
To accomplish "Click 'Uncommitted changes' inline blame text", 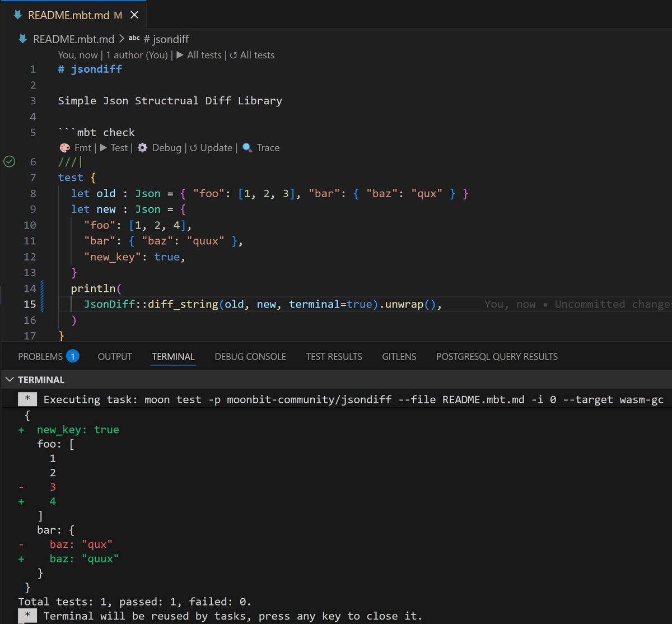I will [x=613, y=304].
